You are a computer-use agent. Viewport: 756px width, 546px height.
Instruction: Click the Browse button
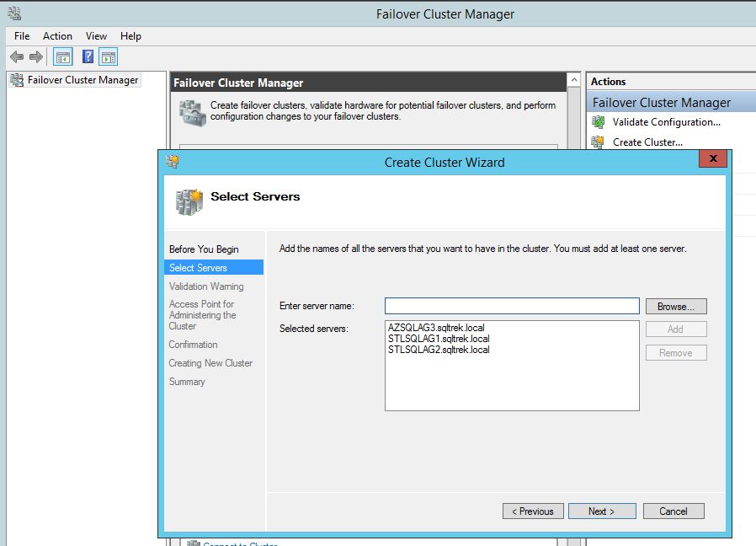coord(676,307)
